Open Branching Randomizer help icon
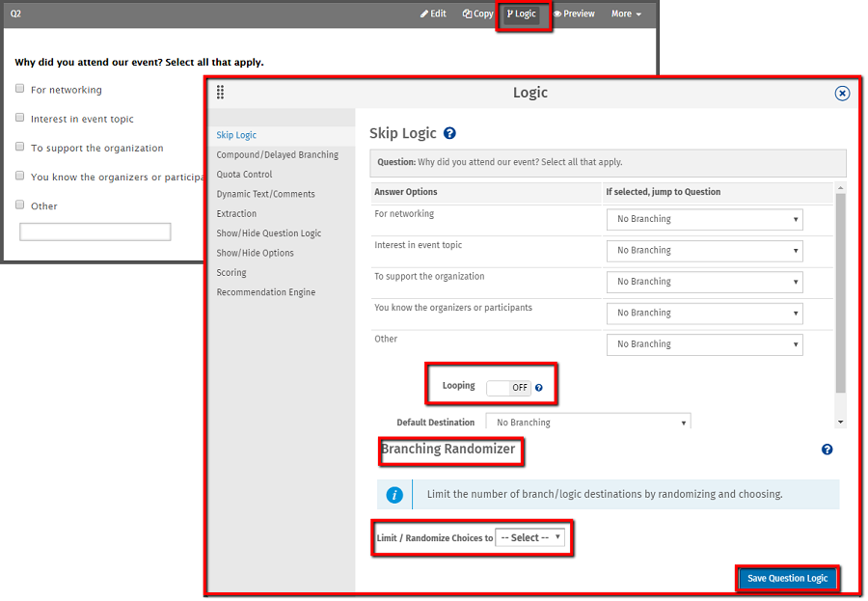The image size is (868, 601). click(827, 450)
